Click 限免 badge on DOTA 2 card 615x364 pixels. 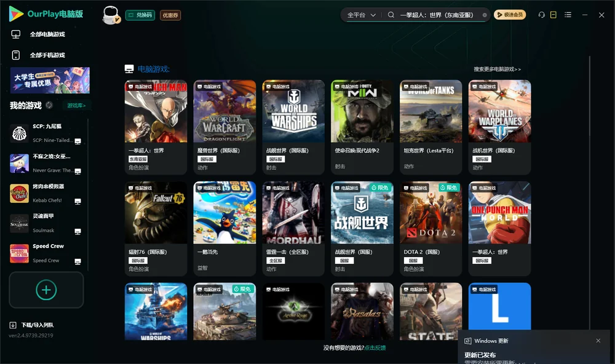[x=449, y=188]
